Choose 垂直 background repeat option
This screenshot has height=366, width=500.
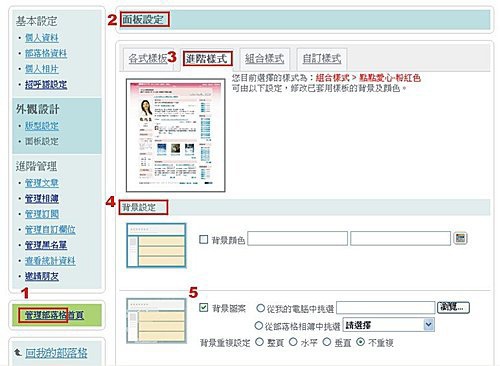[327, 342]
